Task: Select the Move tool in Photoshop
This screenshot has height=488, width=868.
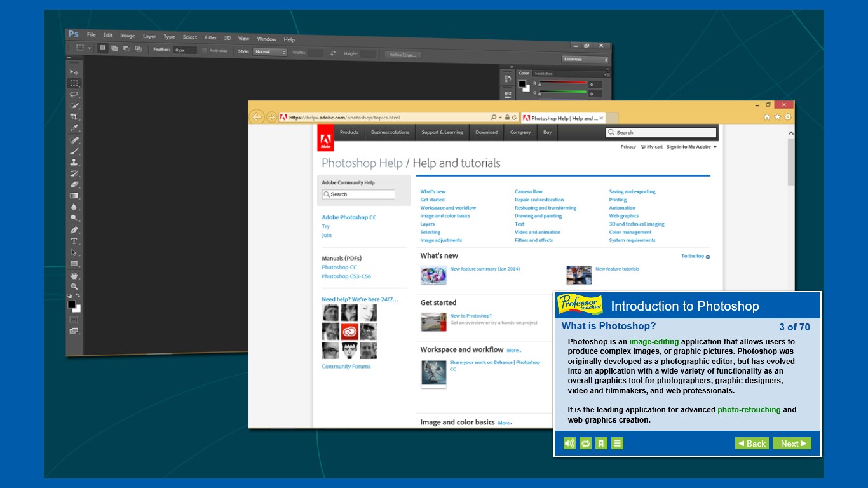Action: click(x=74, y=72)
